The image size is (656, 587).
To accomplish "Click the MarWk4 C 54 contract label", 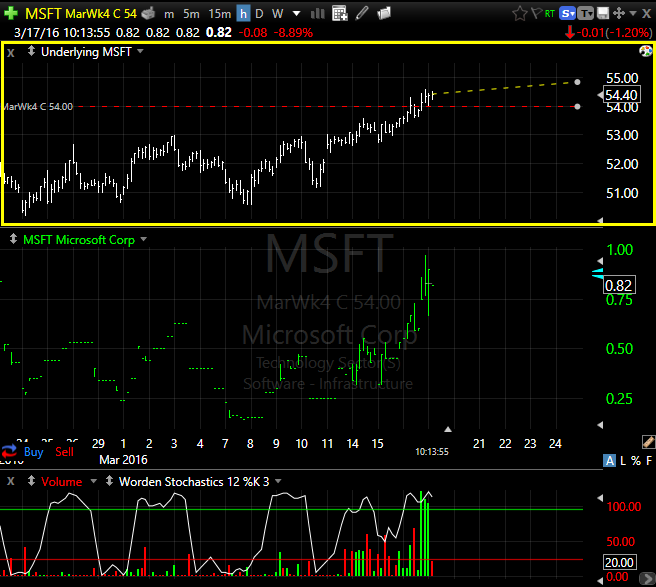I will tap(101, 14).
